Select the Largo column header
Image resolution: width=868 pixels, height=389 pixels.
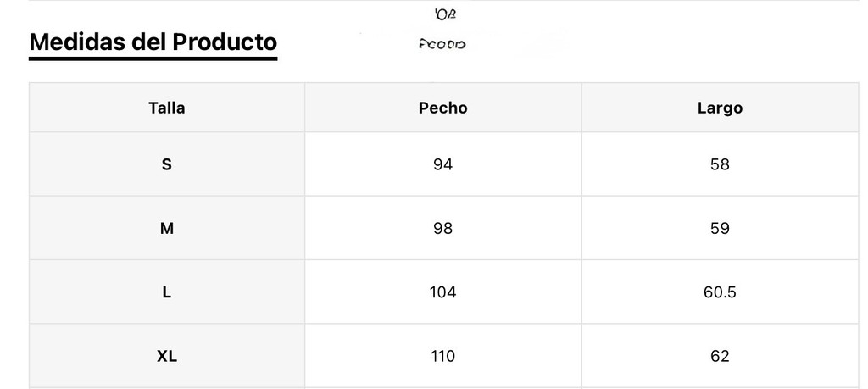pos(720,108)
